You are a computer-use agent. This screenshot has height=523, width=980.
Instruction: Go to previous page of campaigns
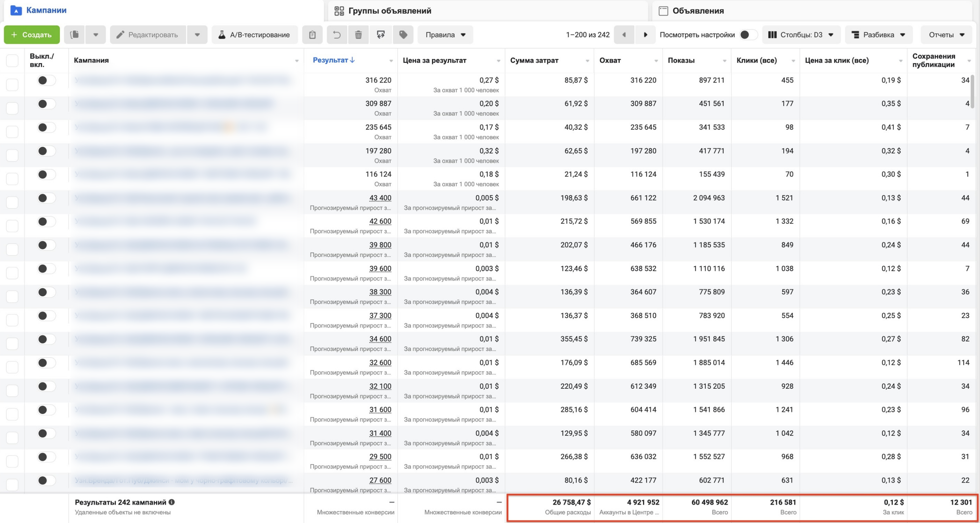(624, 35)
